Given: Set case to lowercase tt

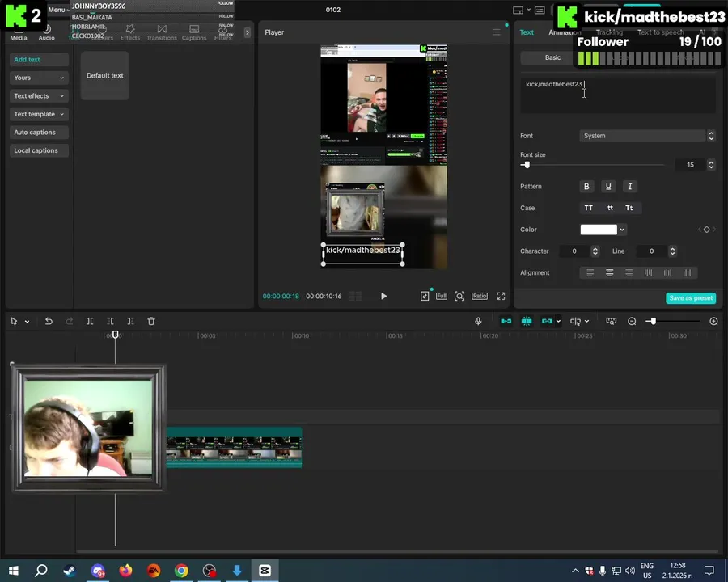Looking at the screenshot, I should coord(610,208).
